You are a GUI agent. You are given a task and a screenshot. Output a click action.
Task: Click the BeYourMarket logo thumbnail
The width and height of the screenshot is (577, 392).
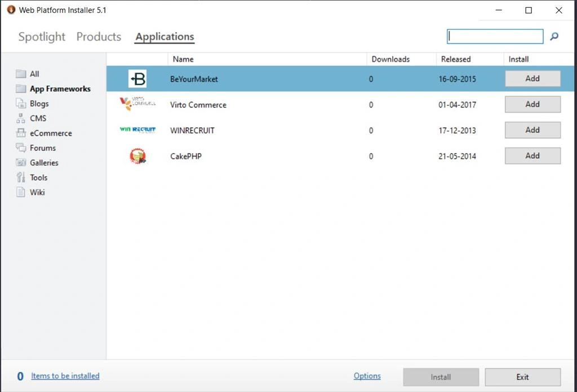tap(137, 79)
